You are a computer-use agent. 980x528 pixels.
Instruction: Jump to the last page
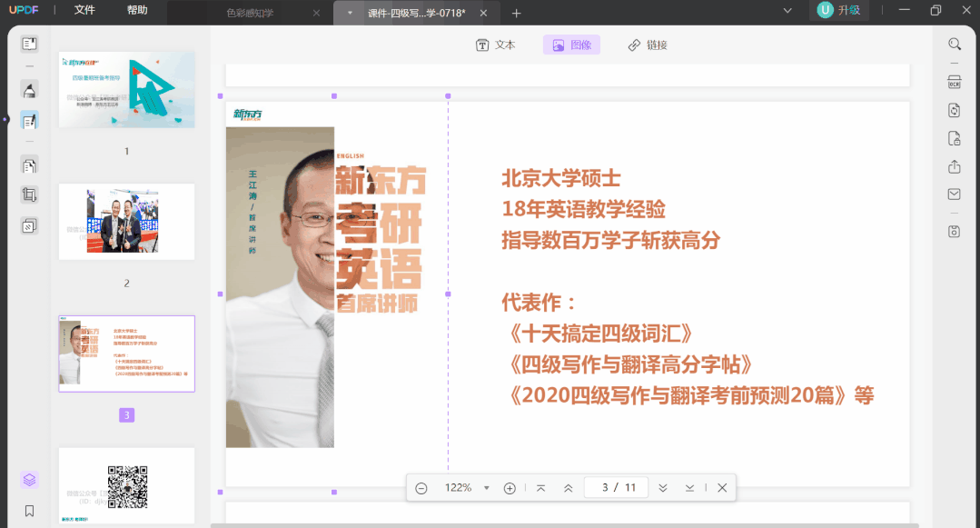pos(690,488)
